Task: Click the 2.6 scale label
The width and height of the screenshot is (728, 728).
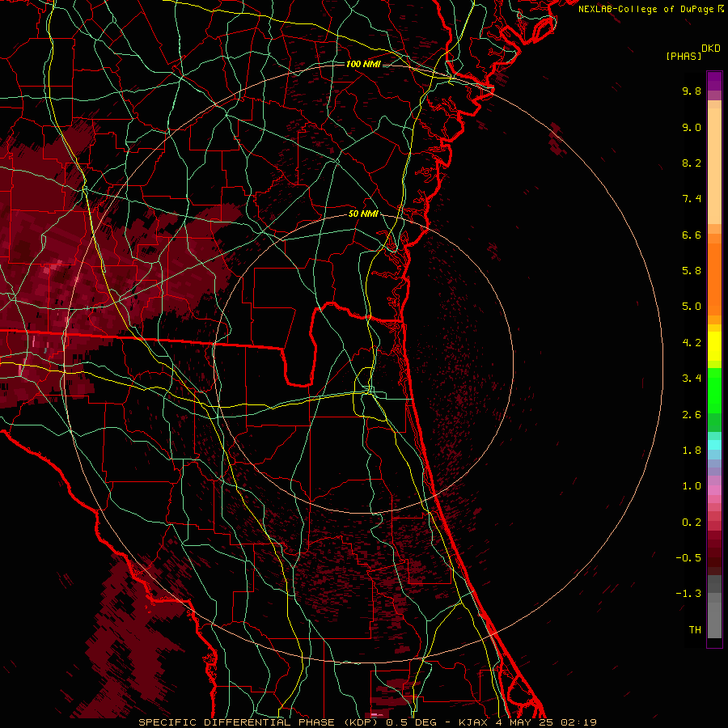Action: click(692, 415)
